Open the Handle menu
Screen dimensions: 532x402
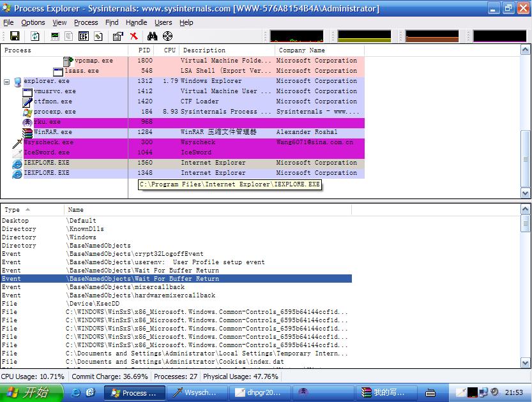coord(137,22)
